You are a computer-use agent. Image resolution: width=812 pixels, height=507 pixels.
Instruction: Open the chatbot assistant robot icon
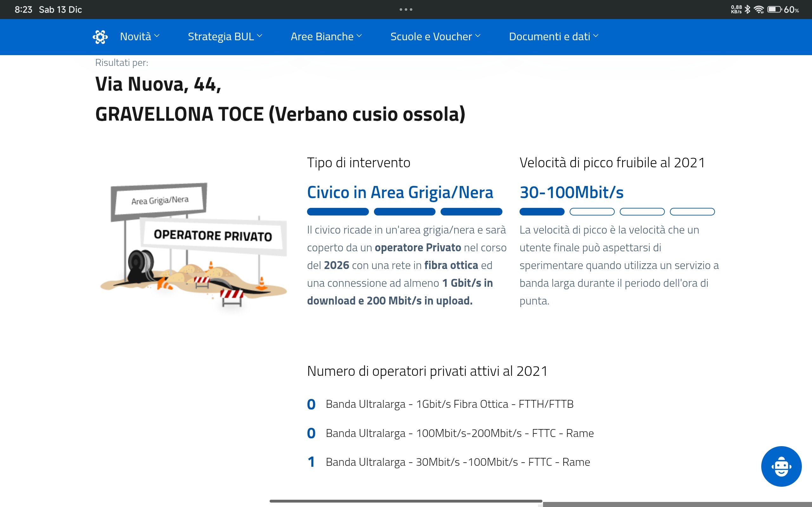[x=781, y=466]
